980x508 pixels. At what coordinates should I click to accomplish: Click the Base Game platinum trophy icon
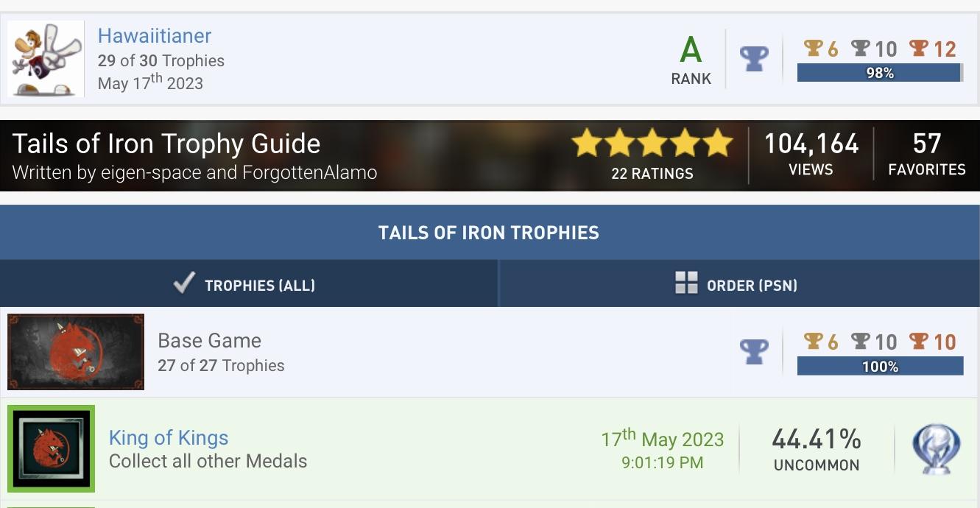pyautogui.click(x=753, y=352)
